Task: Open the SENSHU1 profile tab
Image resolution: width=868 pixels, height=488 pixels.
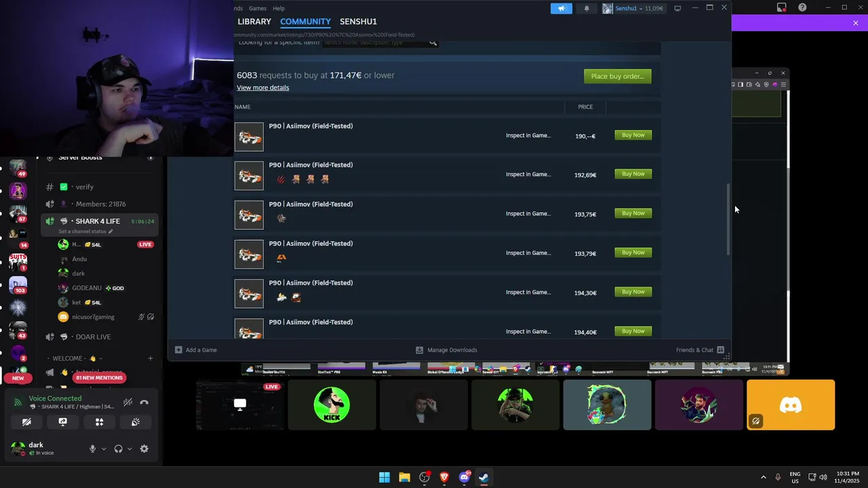Action: coord(358,22)
